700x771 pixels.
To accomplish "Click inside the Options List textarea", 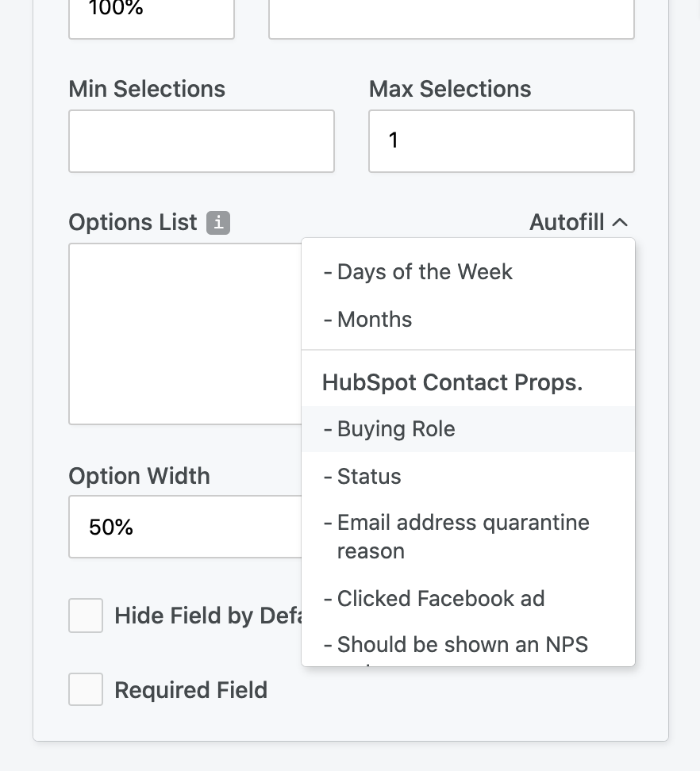I will coord(185,333).
